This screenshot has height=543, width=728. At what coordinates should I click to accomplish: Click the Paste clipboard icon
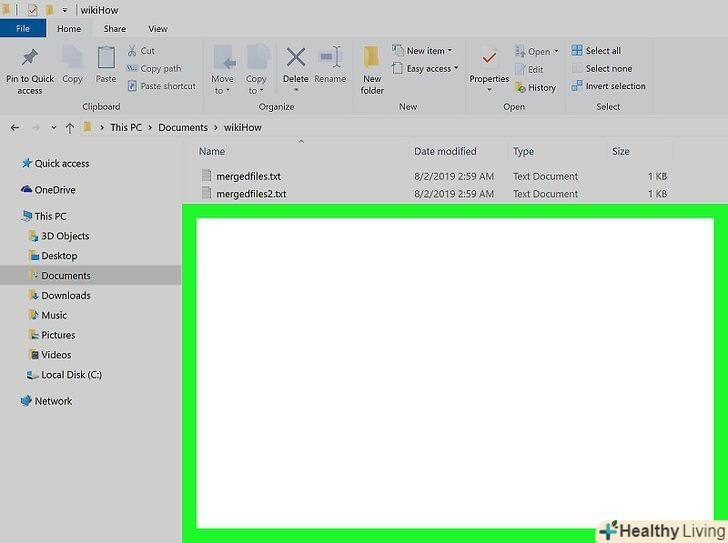tap(106, 58)
